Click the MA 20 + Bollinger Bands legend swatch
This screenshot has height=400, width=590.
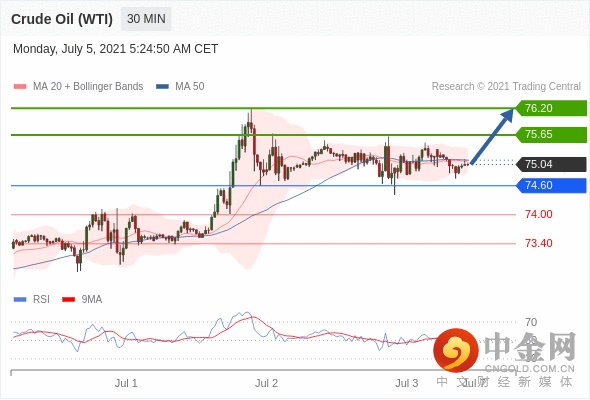click(x=20, y=87)
